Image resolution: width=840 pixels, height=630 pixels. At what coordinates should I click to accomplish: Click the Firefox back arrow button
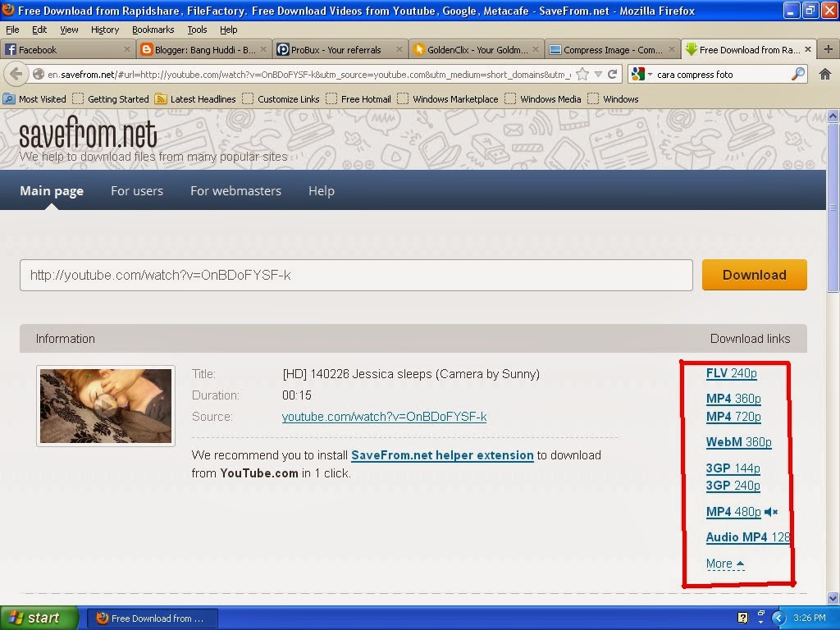click(x=16, y=74)
